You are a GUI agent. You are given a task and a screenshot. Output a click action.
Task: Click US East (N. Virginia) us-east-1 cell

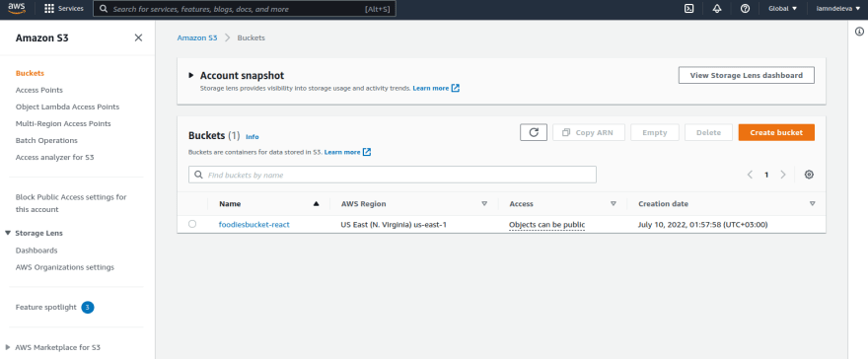[394, 224]
